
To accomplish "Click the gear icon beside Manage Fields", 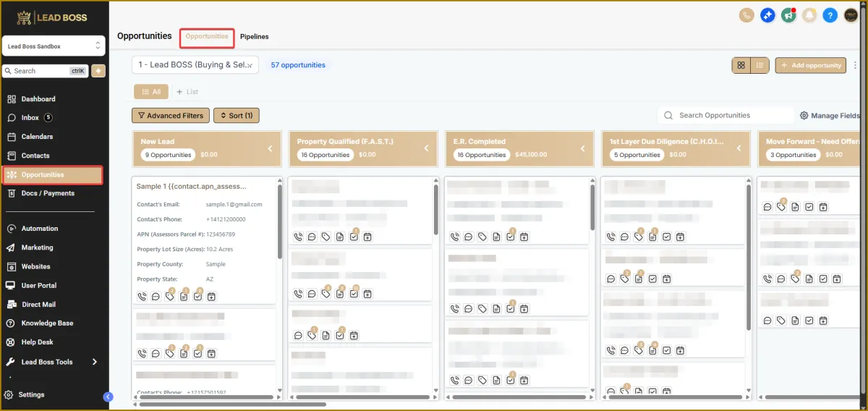I will (x=804, y=115).
